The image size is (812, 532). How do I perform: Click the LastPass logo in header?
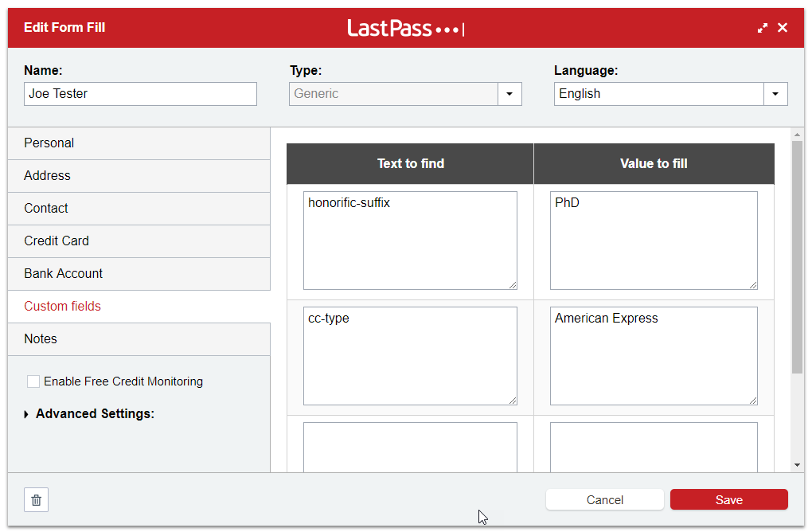405,29
